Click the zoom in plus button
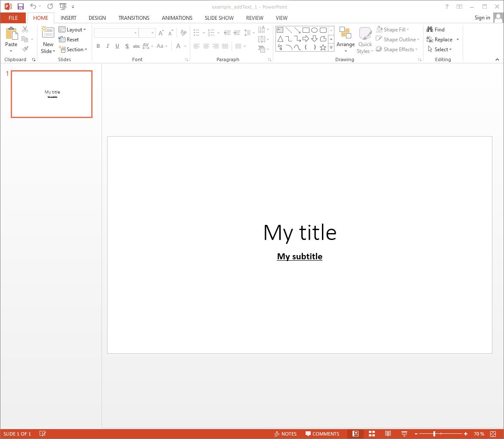Viewport: 504px width, 439px height. (x=465, y=434)
